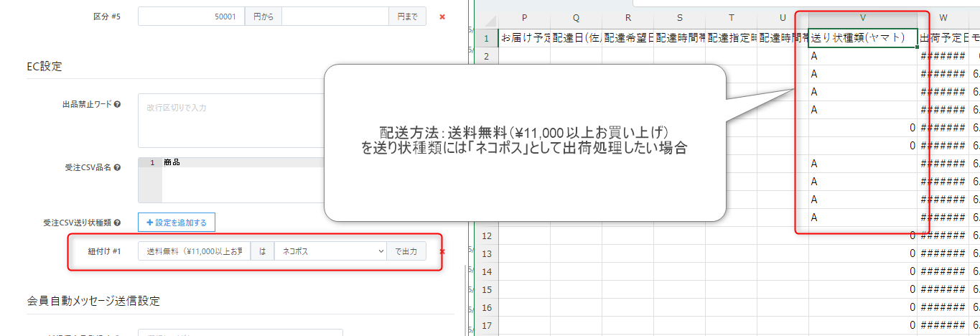
Task: Click help icon next to 出品禁止ワード
Action: (117, 104)
